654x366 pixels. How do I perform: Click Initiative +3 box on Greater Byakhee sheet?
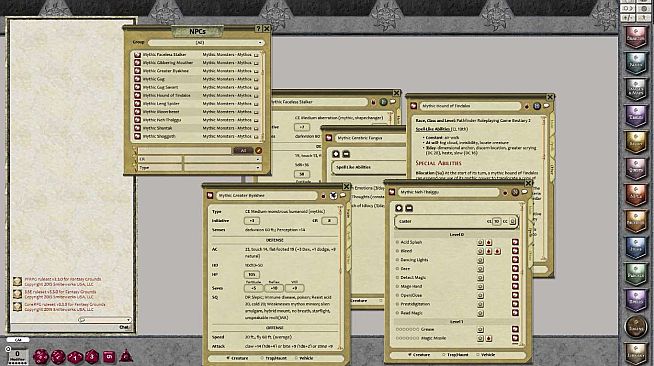tap(252, 221)
